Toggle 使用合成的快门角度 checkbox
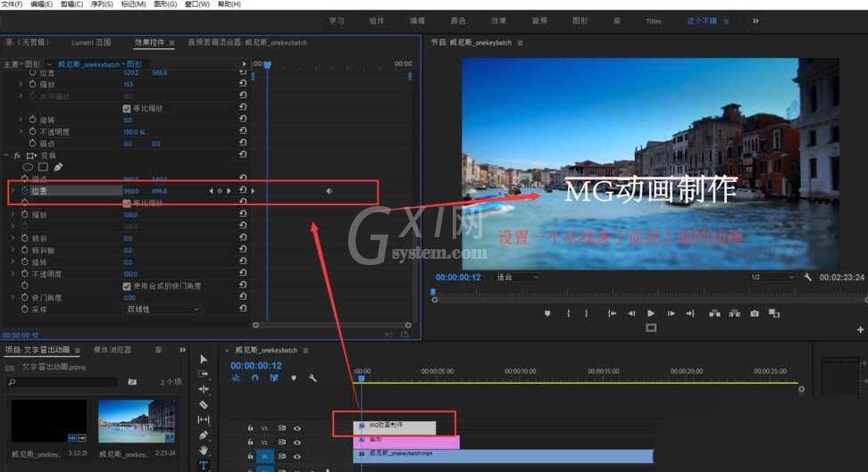This screenshot has height=472, width=868. (x=126, y=286)
